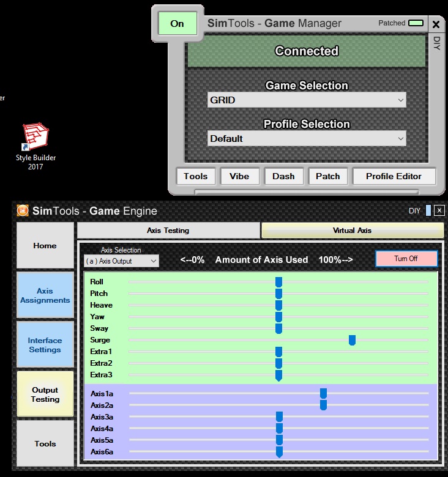Open Output Testing section

click(x=45, y=394)
